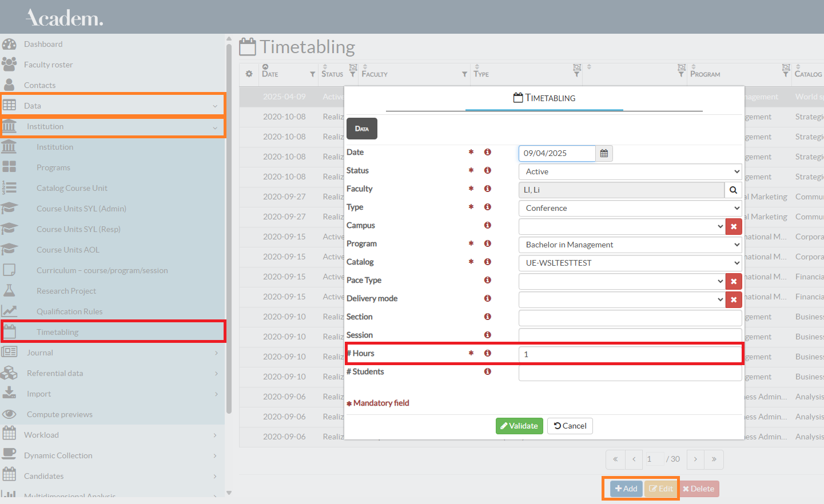Clear the Campus field with red X

[734, 226]
